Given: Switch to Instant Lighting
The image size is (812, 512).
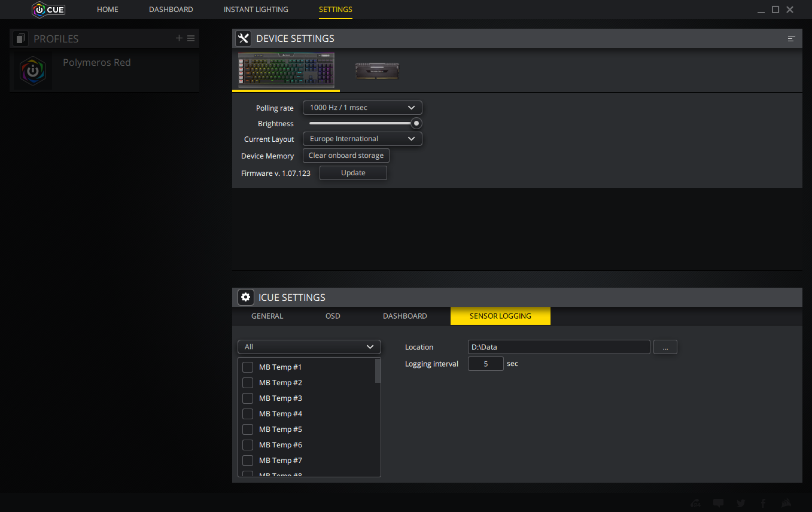Looking at the screenshot, I should point(256,10).
